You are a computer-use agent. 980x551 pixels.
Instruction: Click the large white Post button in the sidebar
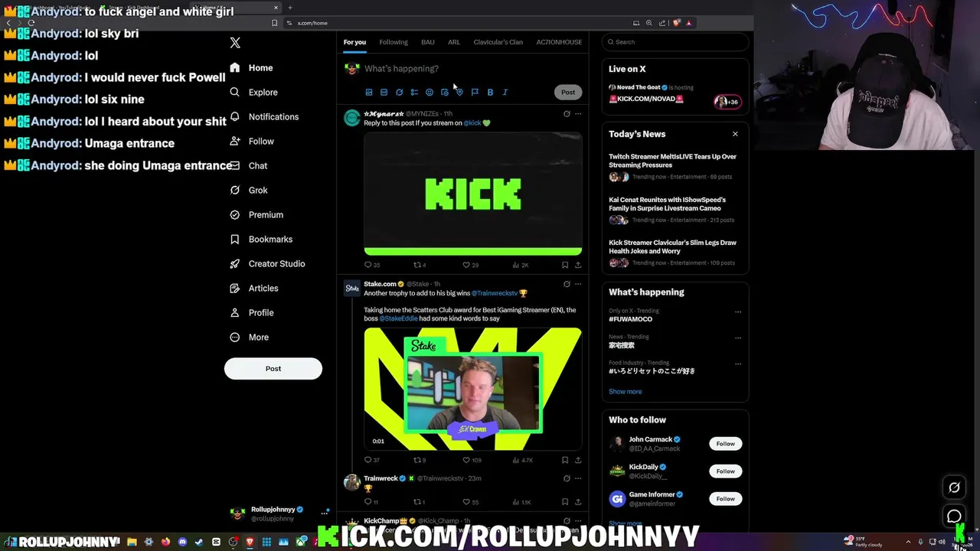pos(273,368)
